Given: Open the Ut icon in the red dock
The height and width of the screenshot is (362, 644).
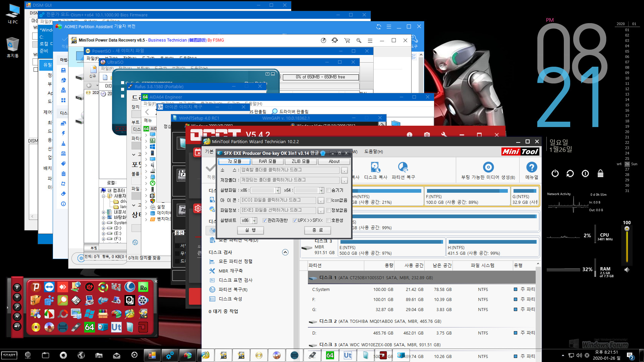Looking at the screenshot, I should [116, 327].
